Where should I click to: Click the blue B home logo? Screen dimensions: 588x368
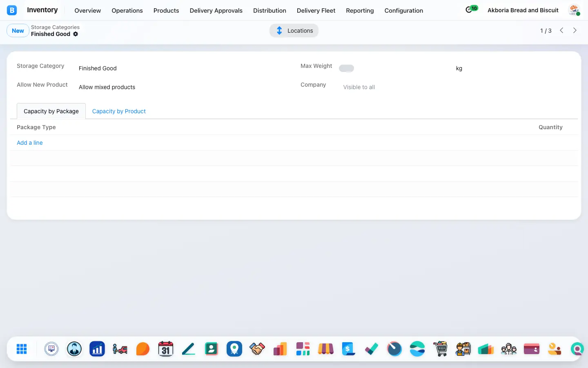(12, 10)
